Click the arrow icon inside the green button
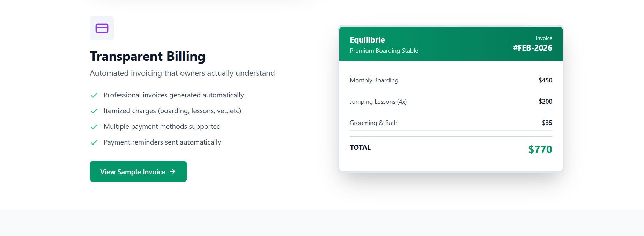Viewport: 644px width, 236px height. (x=173, y=171)
